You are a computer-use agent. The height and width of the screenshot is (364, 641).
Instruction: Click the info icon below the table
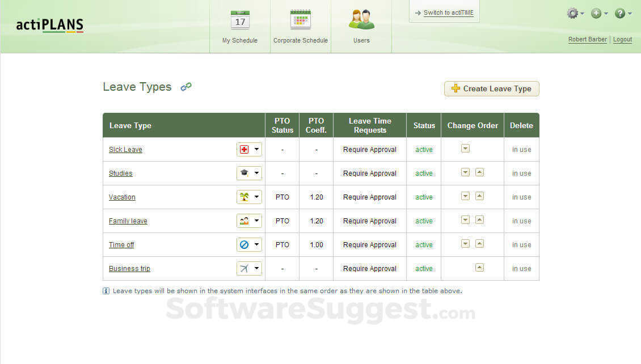click(106, 291)
